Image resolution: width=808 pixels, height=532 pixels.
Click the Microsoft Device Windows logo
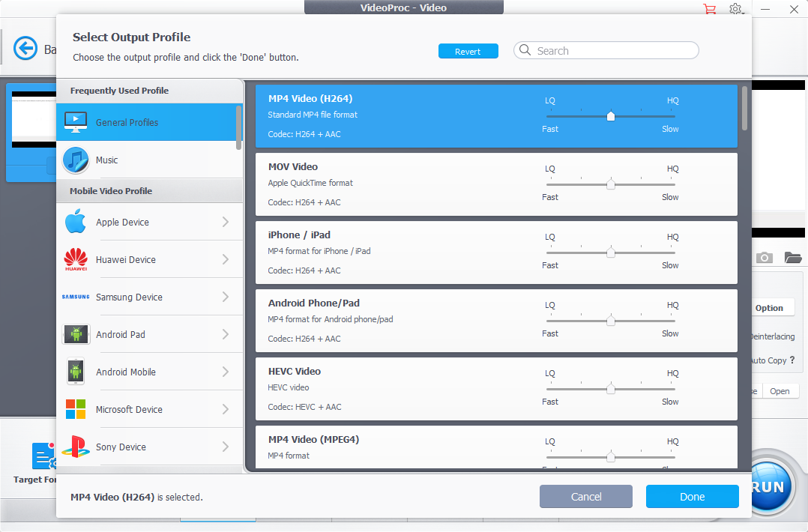pyautogui.click(x=76, y=410)
